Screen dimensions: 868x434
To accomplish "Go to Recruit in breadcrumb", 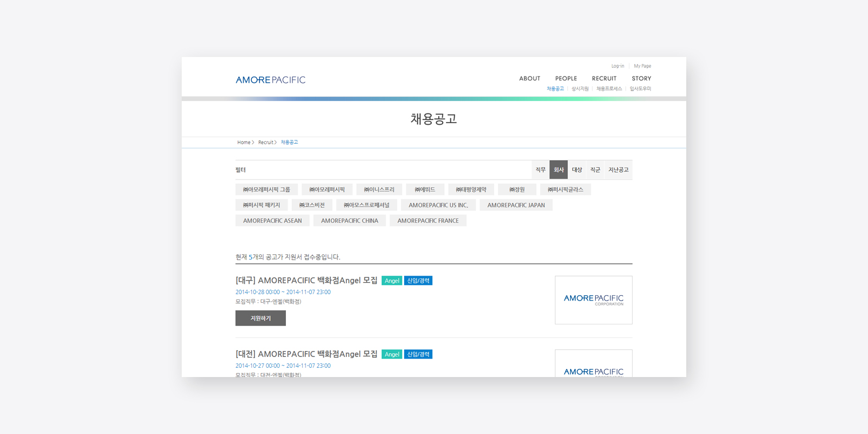I will (x=266, y=143).
